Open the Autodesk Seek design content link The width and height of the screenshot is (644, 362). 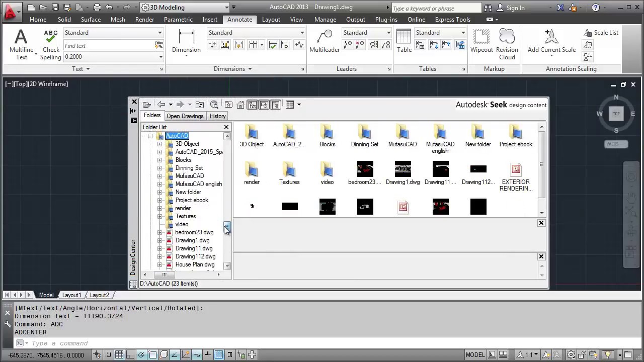click(501, 105)
